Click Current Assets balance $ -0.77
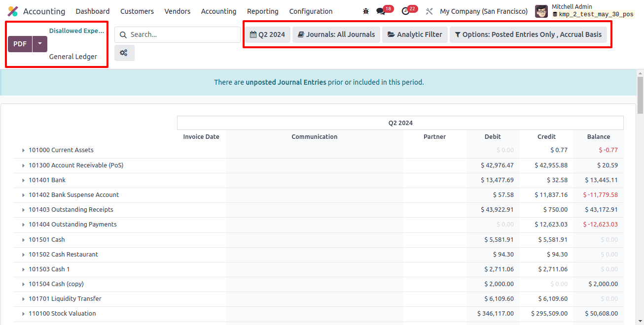The height and width of the screenshot is (325, 644). point(608,150)
